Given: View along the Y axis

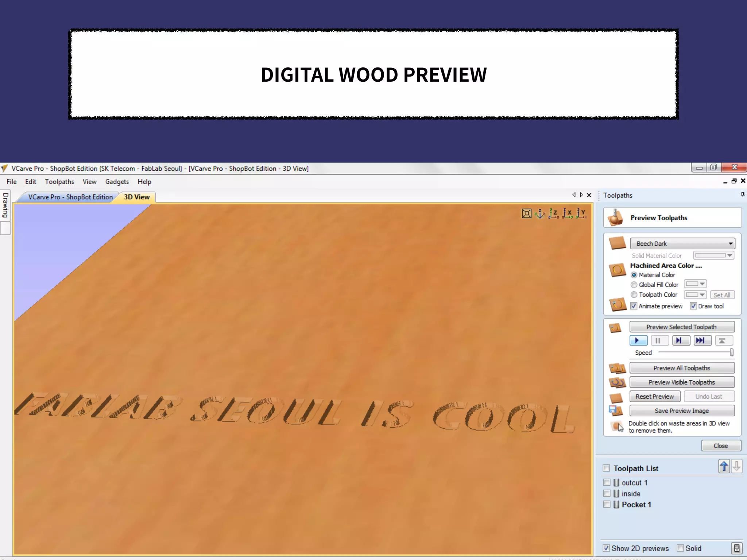Looking at the screenshot, I should click(x=581, y=213).
